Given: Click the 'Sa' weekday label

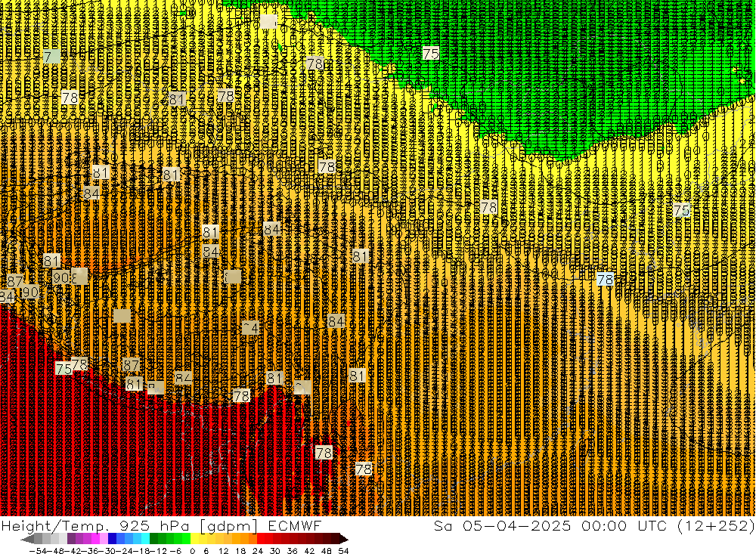Looking at the screenshot, I should coord(443,526).
